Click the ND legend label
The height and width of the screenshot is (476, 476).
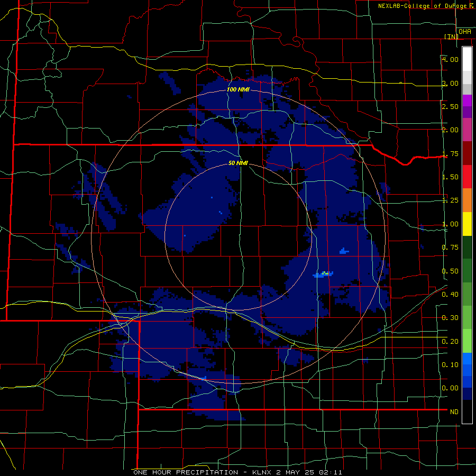[454, 412]
